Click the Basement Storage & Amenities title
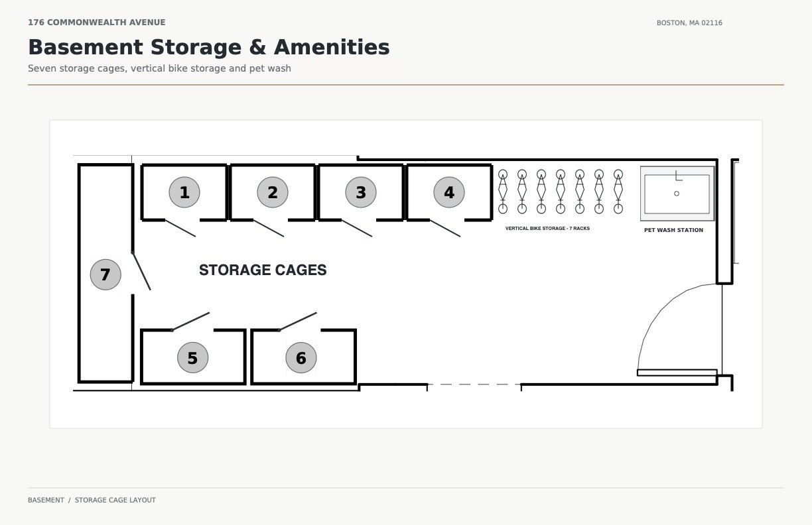812x525 pixels. [x=209, y=47]
